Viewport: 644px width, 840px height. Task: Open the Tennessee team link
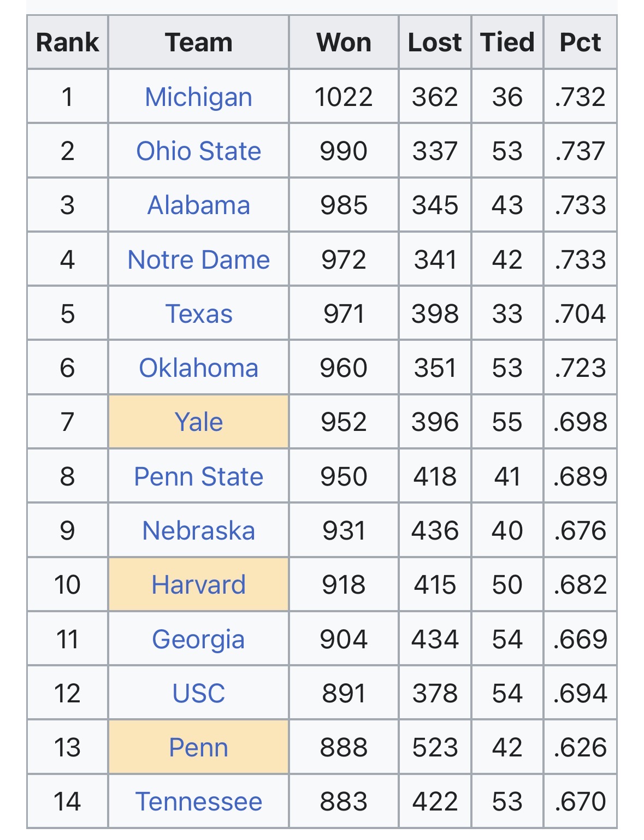[x=198, y=802]
